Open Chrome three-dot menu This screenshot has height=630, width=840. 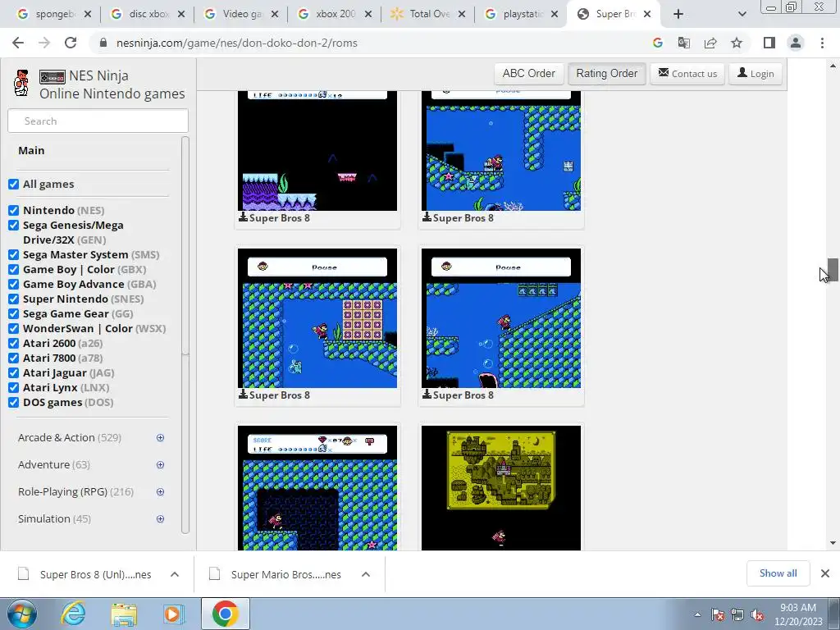[x=822, y=43]
